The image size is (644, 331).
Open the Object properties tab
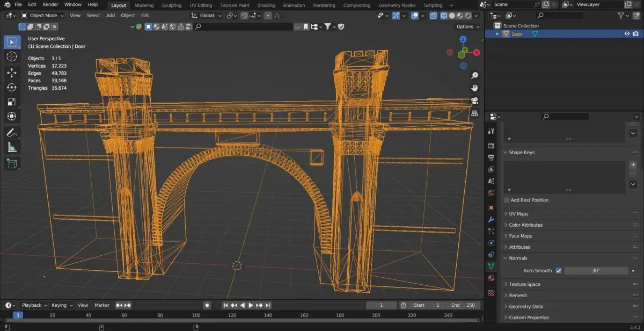click(x=491, y=207)
